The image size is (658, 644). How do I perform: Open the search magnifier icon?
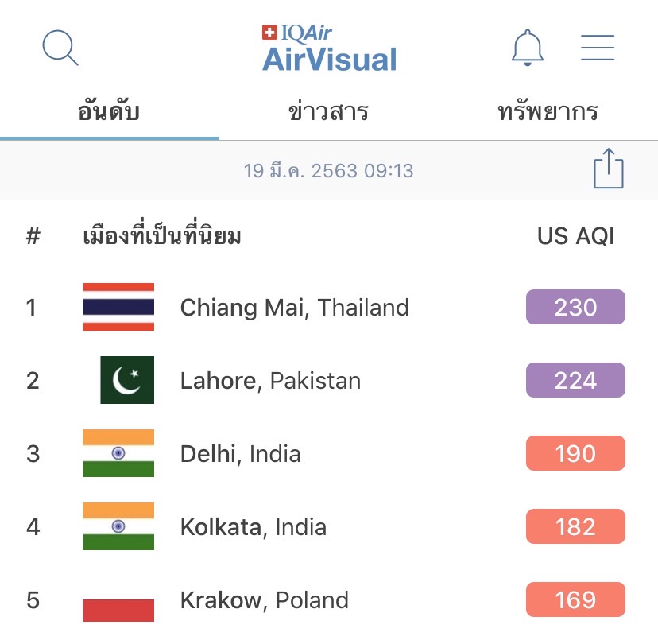(60, 48)
